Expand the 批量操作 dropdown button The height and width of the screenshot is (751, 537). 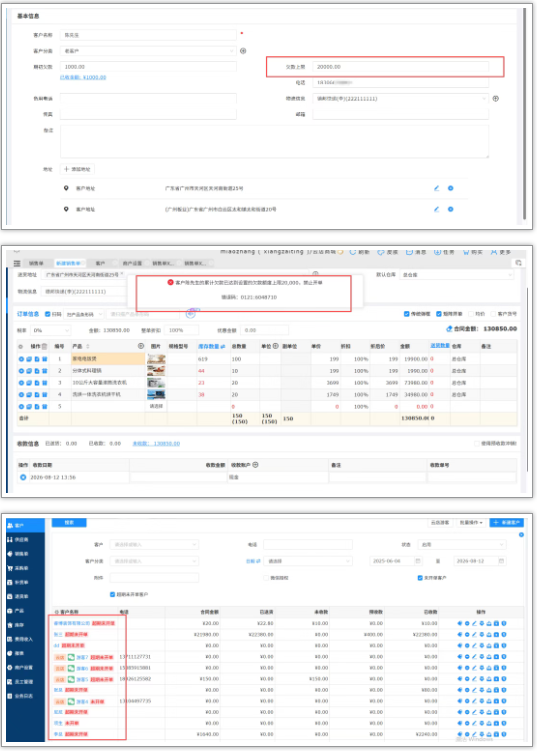pyautogui.click(x=471, y=523)
